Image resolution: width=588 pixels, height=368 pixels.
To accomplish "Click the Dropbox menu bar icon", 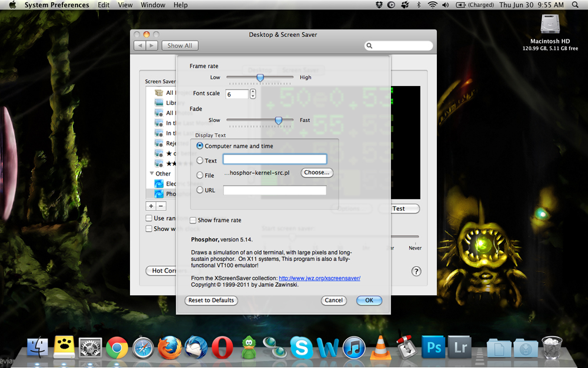I will [x=379, y=5].
